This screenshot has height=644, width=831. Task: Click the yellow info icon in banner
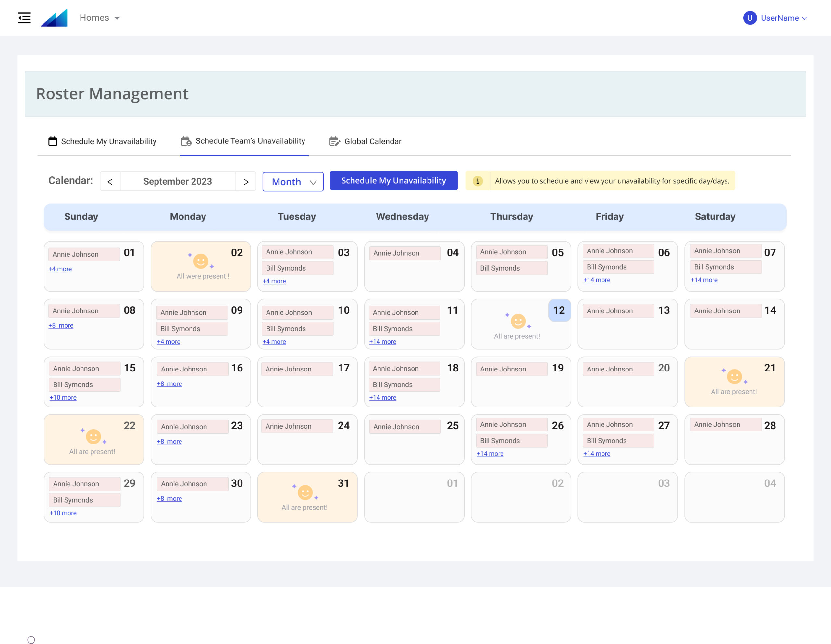(x=478, y=181)
